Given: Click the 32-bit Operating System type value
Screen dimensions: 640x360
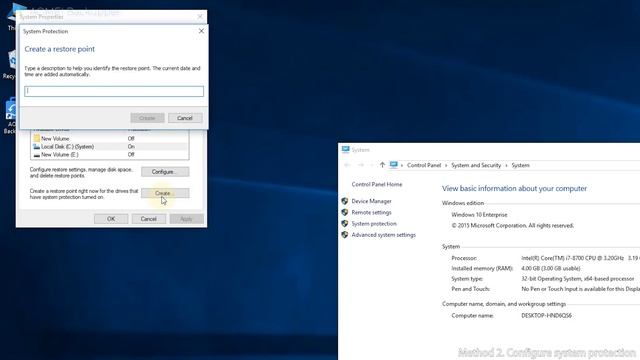Looking at the screenshot, I should [578, 279].
